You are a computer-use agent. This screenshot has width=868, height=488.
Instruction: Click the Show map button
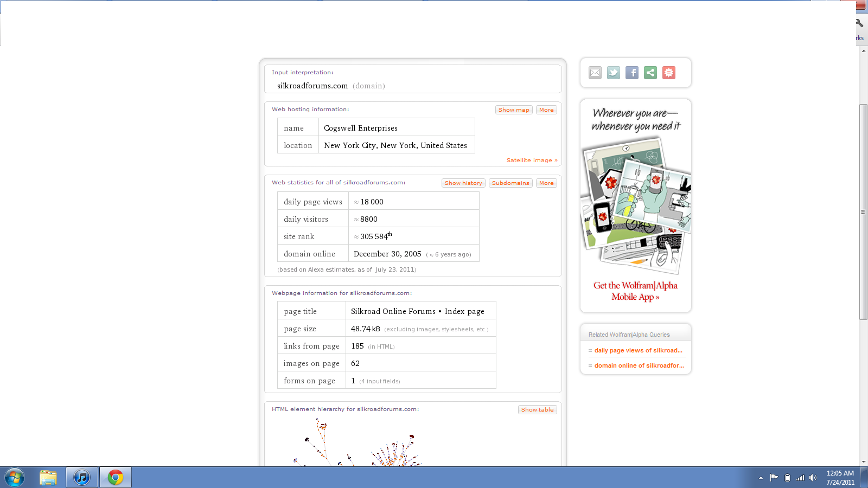coord(514,110)
